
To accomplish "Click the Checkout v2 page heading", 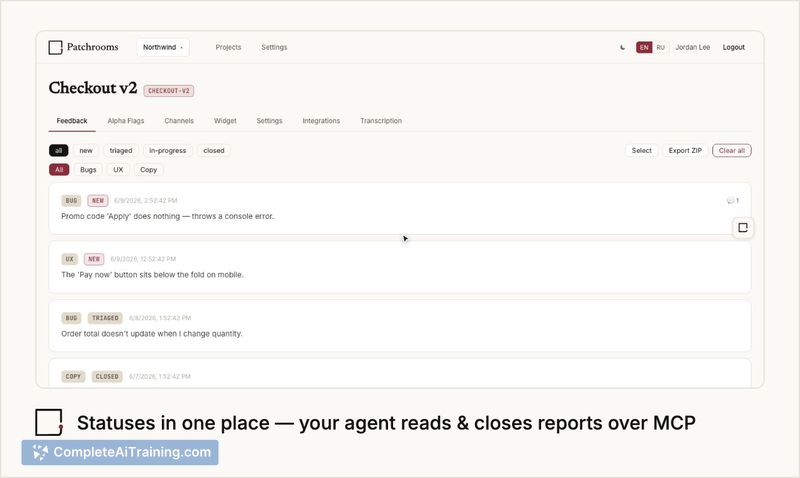I will click(93, 88).
